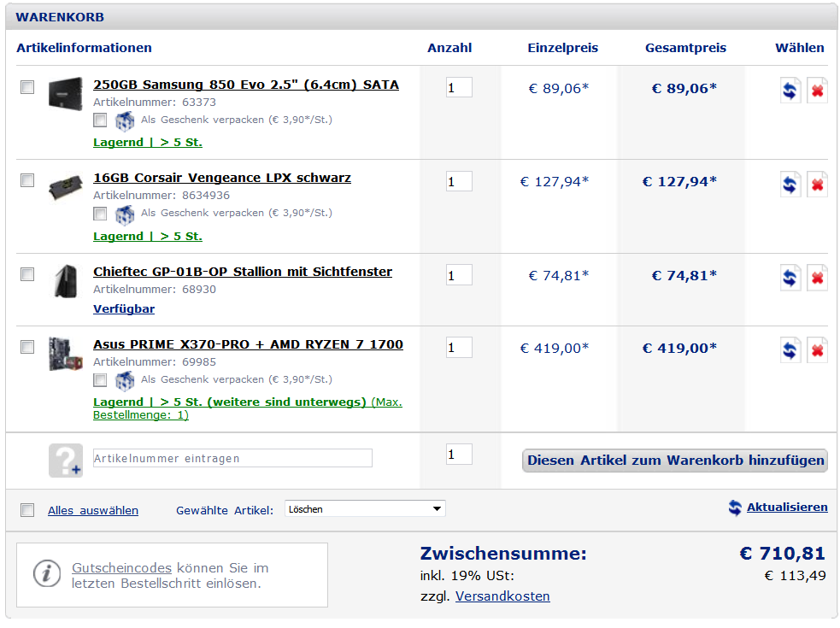Image resolution: width=840 pixels, height=628 pixels.
Task: Click the Asus PRIME motherboard thumbnail
Action: (x=65, y=354)
